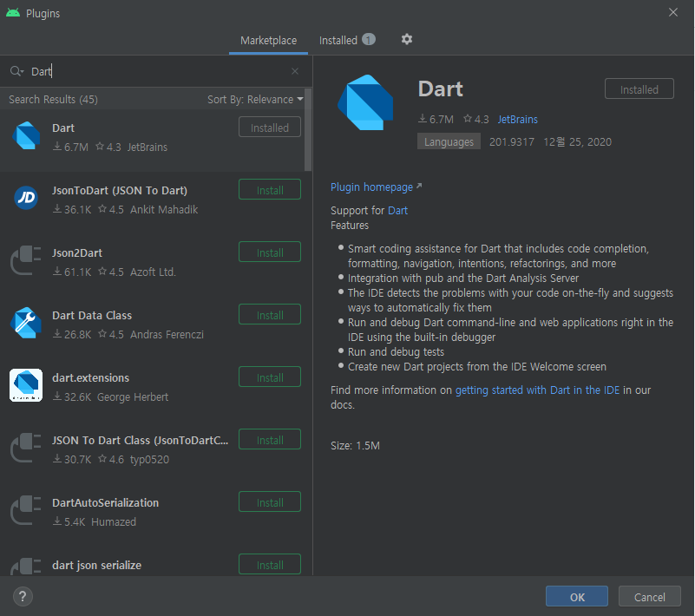Screen dimensions: 695x616
Task: Select the dart.extensions result title
Action: (x=91, y=378)
